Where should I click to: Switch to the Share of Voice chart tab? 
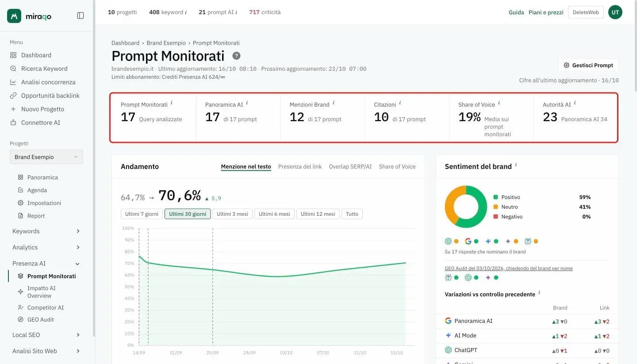397,167
